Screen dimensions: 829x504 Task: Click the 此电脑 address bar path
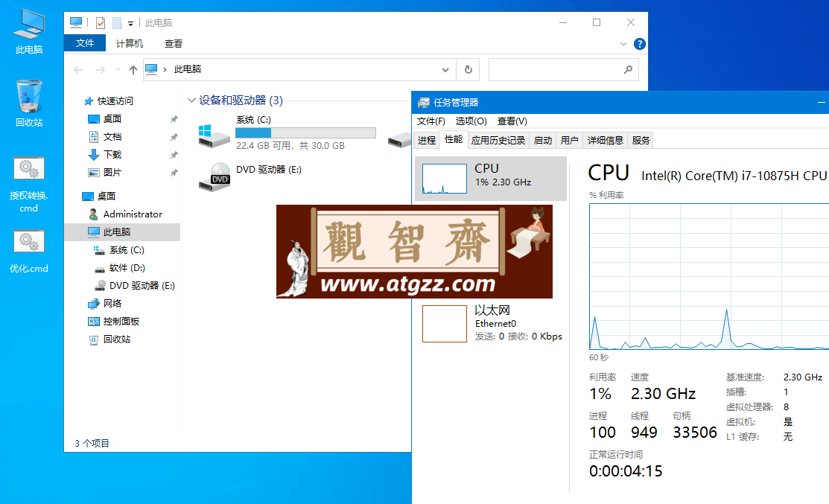tap(188, 69)
